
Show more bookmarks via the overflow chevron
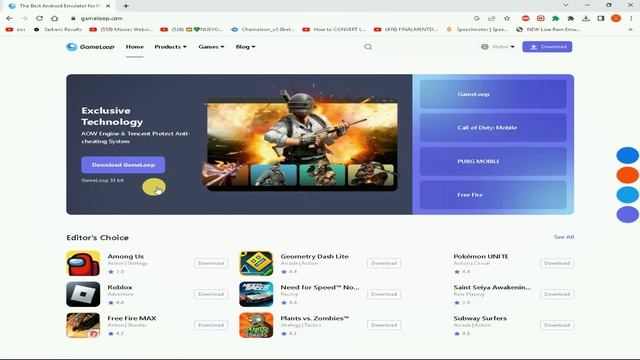pyautogui.click(x=631, y=29)
